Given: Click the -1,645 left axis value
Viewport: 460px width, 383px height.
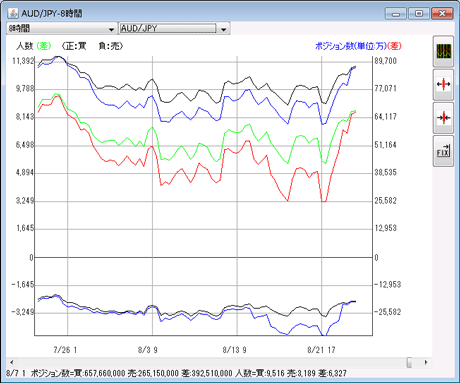Looking at the screenshot, I should [x=23, y=284].
